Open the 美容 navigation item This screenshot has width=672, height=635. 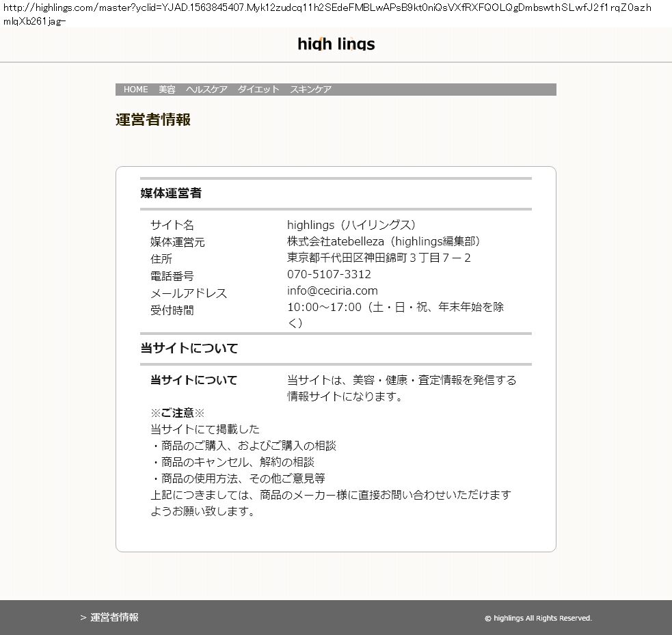(167, 89)
